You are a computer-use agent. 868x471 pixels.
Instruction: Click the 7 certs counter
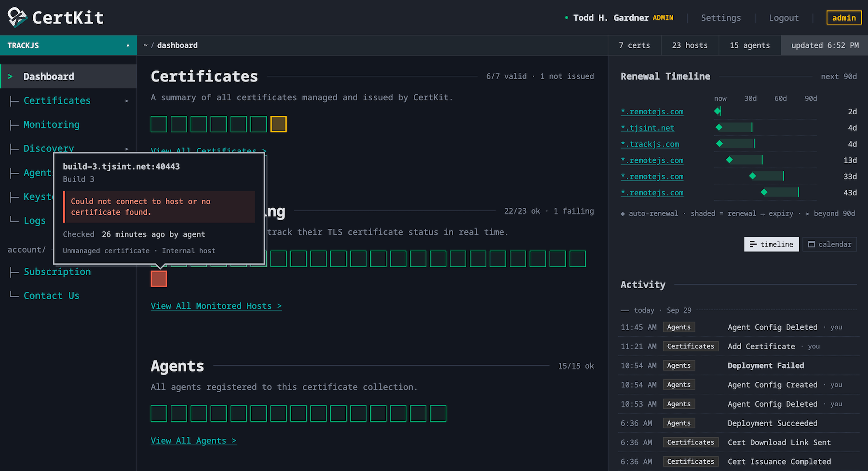(x=635, y=45)
